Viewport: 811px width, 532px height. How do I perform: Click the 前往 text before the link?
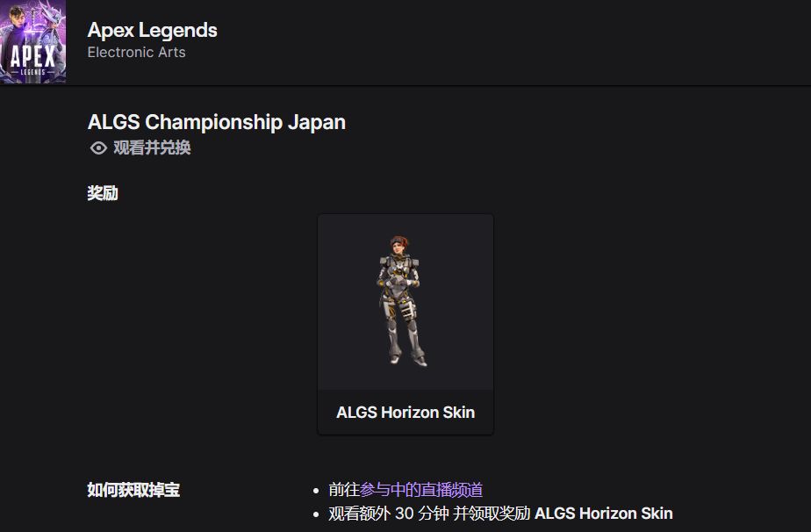(344, 490)
